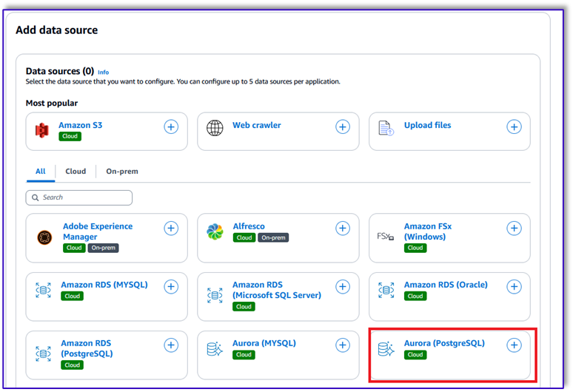
Task: Click Amazon RDS (Microsoft SQL Server) database icon
Action: point(215,295)
